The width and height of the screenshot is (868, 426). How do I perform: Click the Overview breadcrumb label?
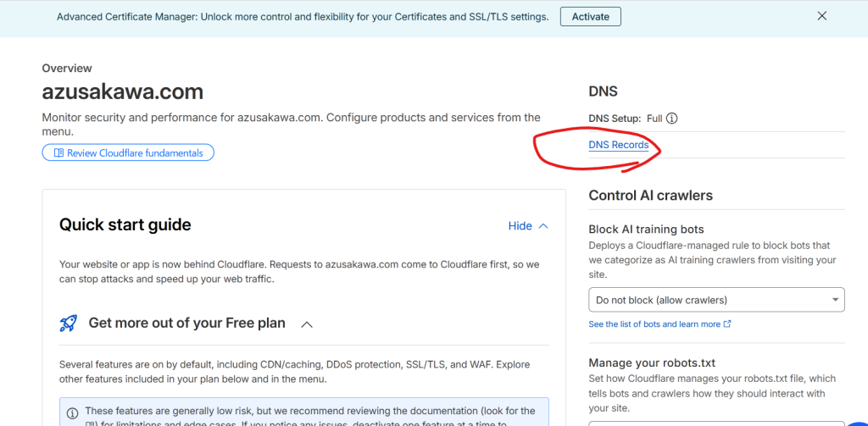67,69
